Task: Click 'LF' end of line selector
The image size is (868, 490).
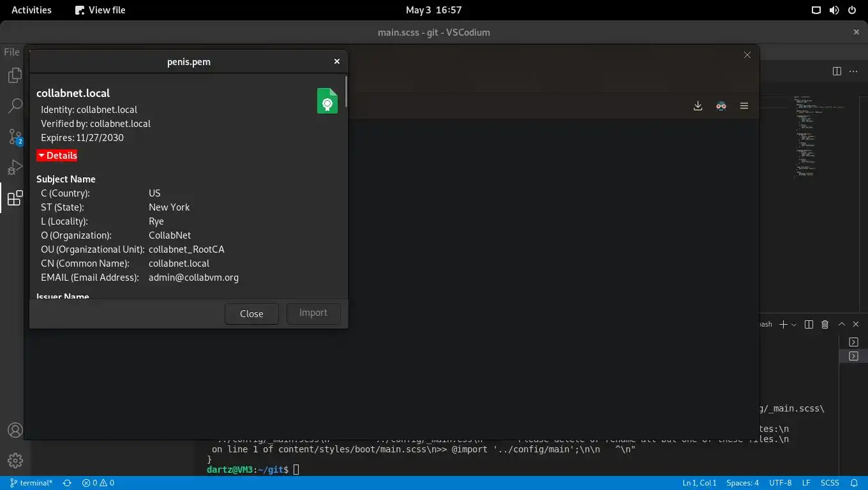Action: [x=806, y=483]
